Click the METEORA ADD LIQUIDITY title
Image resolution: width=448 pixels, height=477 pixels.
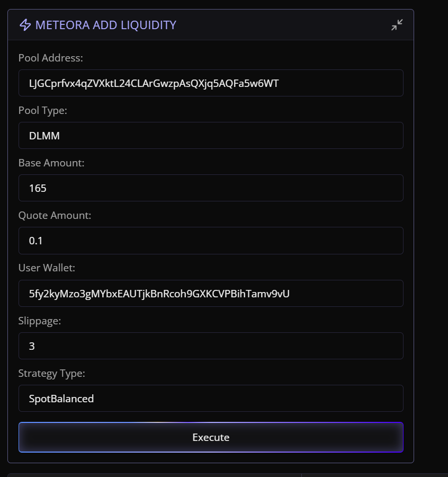tap(105, 24)
